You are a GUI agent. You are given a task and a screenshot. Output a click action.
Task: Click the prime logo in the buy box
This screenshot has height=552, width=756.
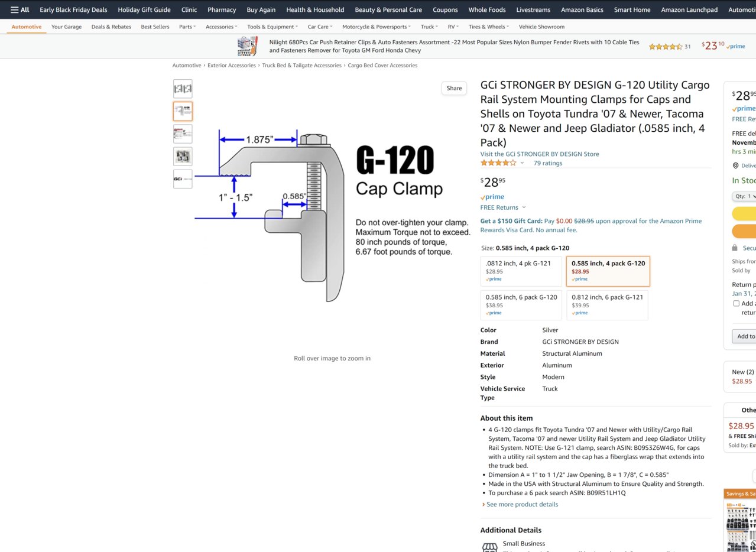click(744, 109)
